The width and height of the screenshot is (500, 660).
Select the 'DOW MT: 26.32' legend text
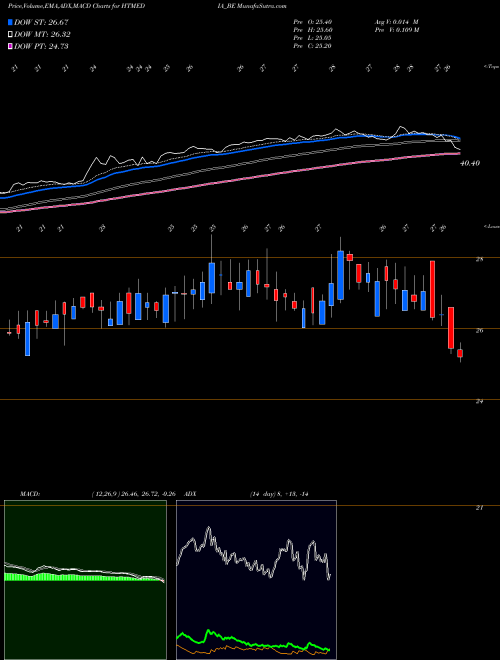42,35
